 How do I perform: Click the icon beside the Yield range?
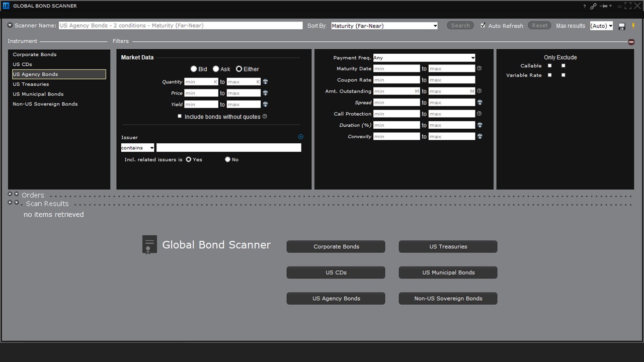pos(265,105)
